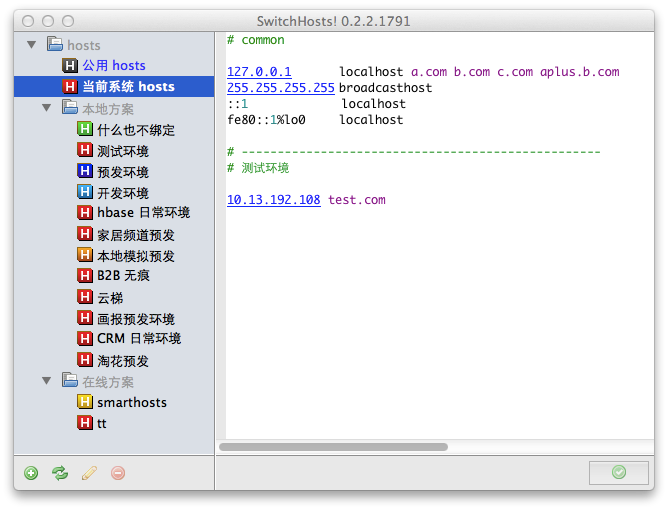Click the 在线方案 folder icon
Image resolution: width=668 pixels, height=510 pixels.
[x=70, y=380]
